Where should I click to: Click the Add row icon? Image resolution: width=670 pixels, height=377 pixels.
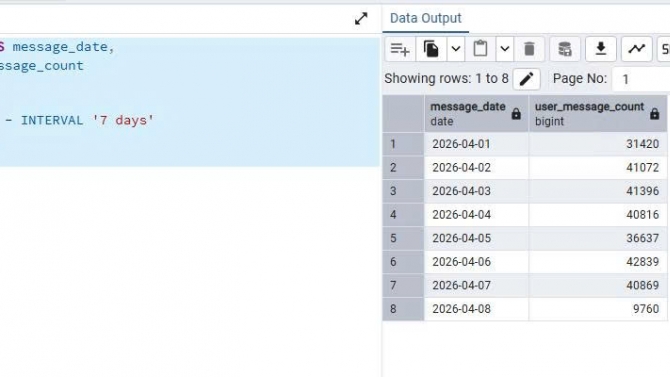pyautogui.click(x=400, y=49)
